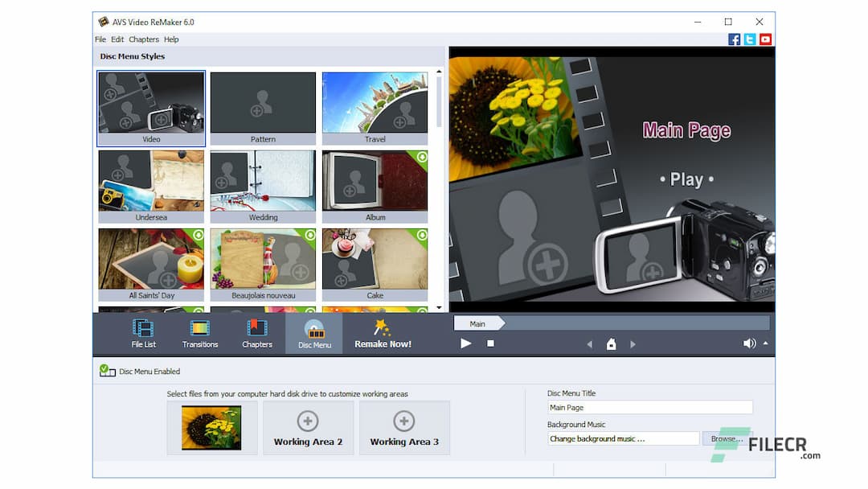Mute the preview speaker

coord(748,343)
